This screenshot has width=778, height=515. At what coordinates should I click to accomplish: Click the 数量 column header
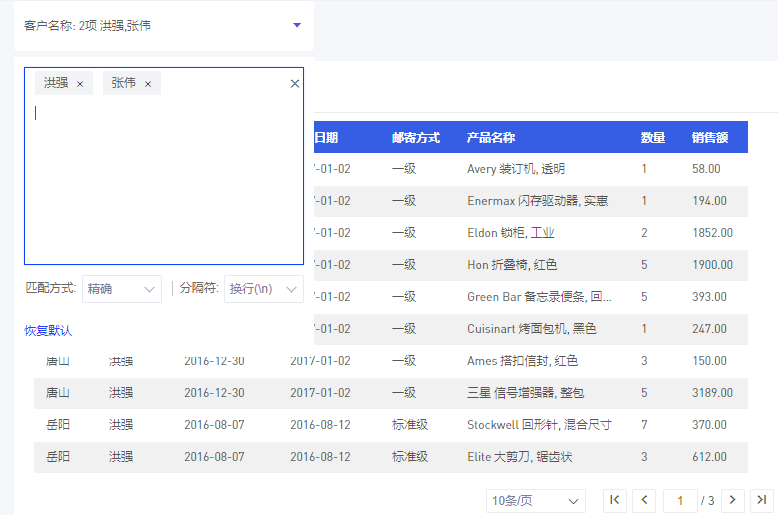pos(653,138)
